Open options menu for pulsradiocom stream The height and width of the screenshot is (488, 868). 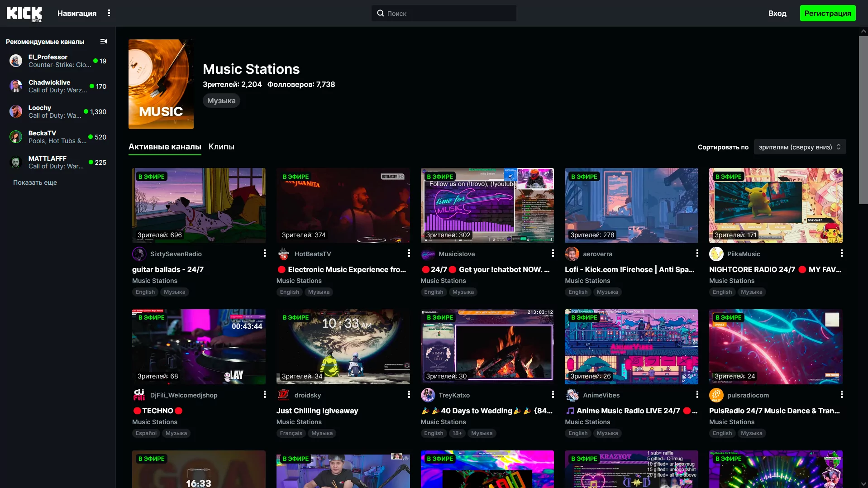pos(842,395)
